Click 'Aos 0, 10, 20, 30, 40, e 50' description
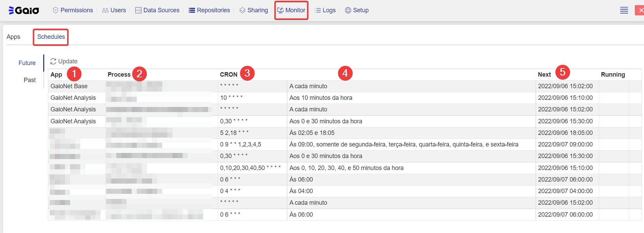Viewport: 644px width, 233px height. [346, 168]
